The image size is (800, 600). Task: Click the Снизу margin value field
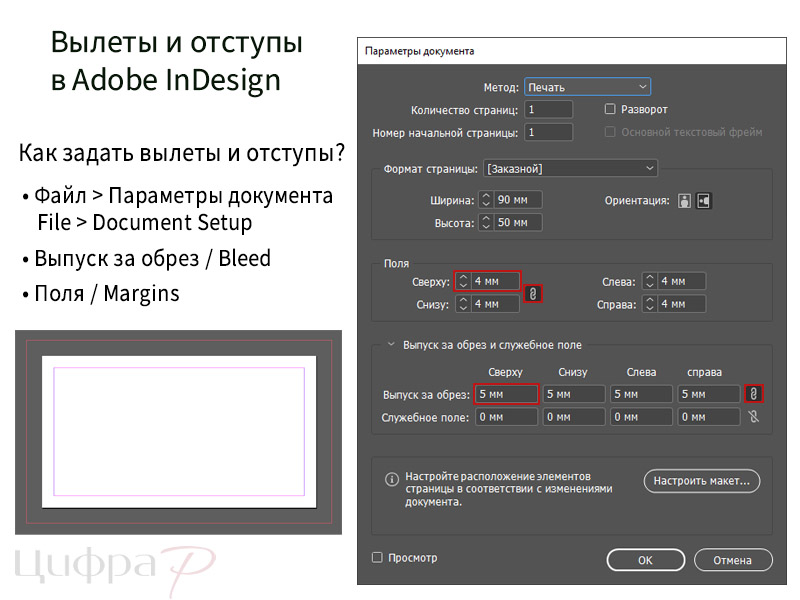[494, 304]
